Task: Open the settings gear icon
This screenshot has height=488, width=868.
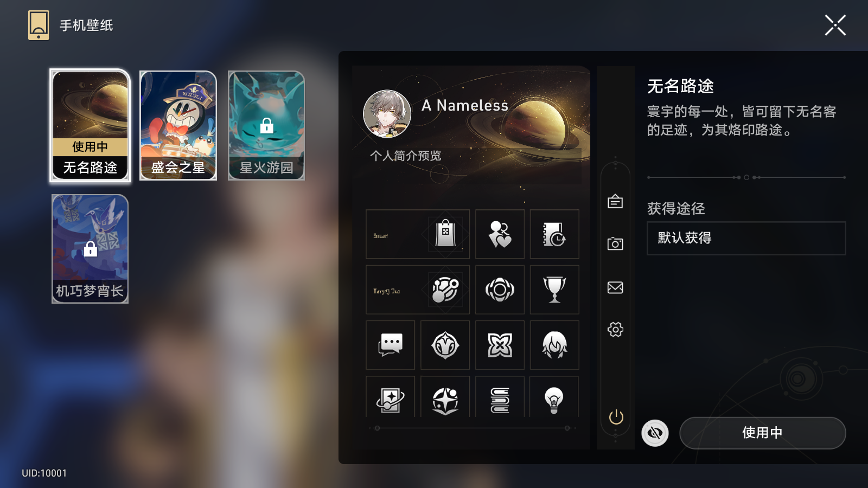Action: click(615, 329)
